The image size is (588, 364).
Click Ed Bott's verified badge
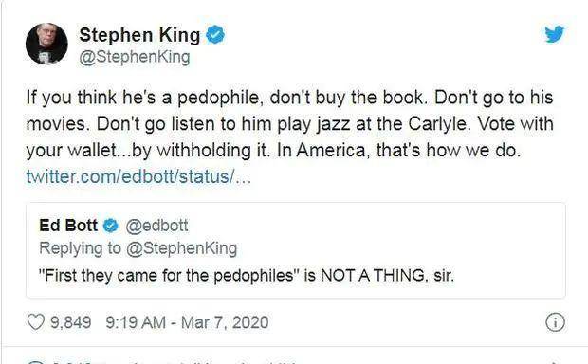[x=110, y=226]
